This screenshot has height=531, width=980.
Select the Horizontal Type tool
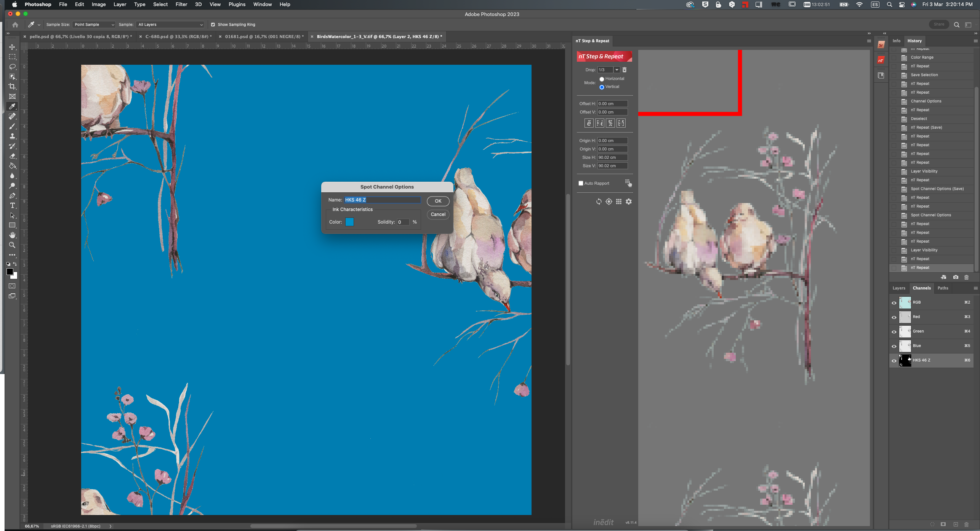12,206
